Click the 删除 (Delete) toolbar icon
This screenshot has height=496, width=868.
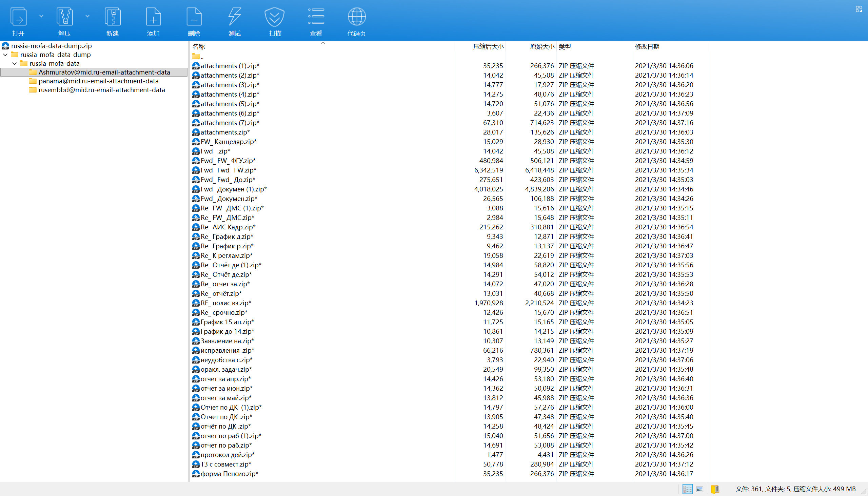click(194, 17)
